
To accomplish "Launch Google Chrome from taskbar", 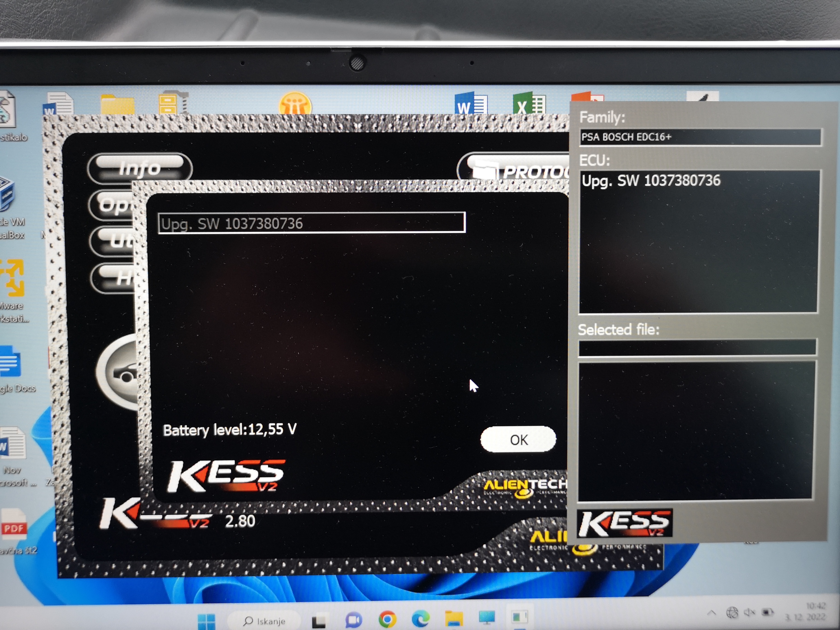I will 387,619.
